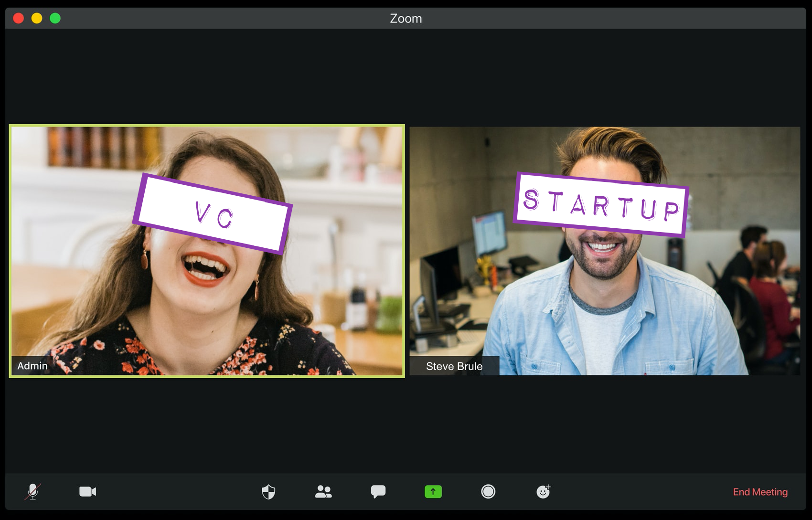
Task: Unmute the microphone
Action: click(32, 491)
